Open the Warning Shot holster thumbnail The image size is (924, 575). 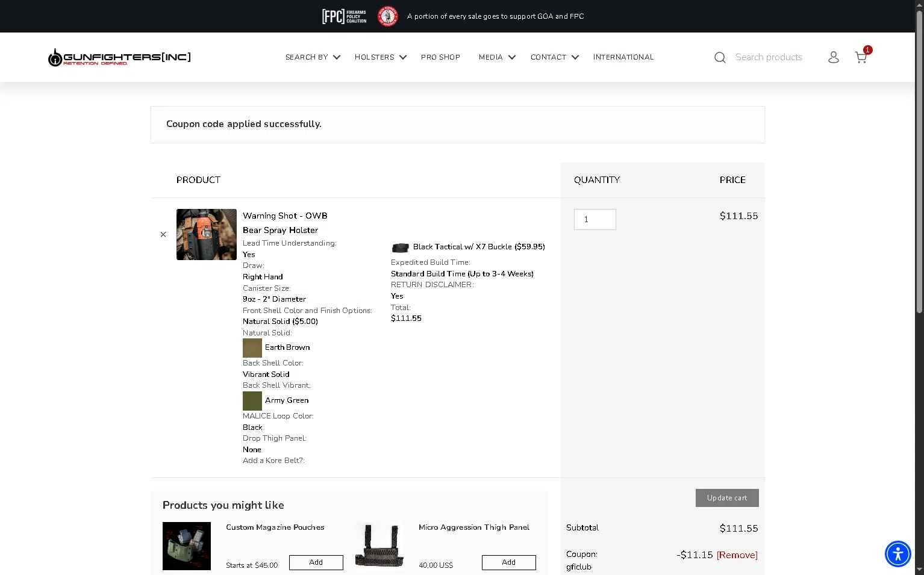pos(207,235)
